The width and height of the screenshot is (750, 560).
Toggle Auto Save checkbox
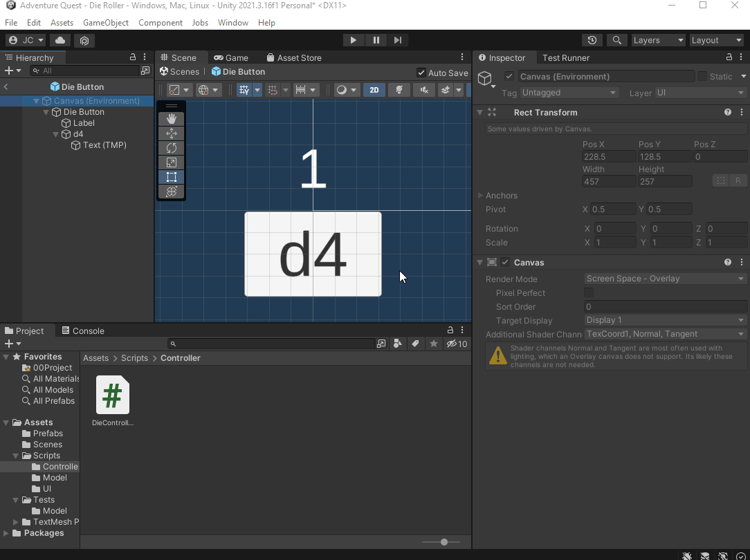[x=421, y=73]
